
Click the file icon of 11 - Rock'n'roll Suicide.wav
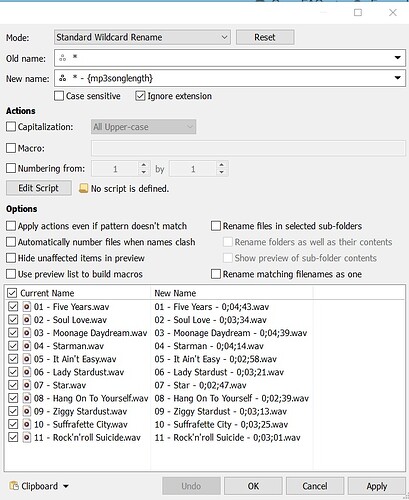tap(27, 437)
